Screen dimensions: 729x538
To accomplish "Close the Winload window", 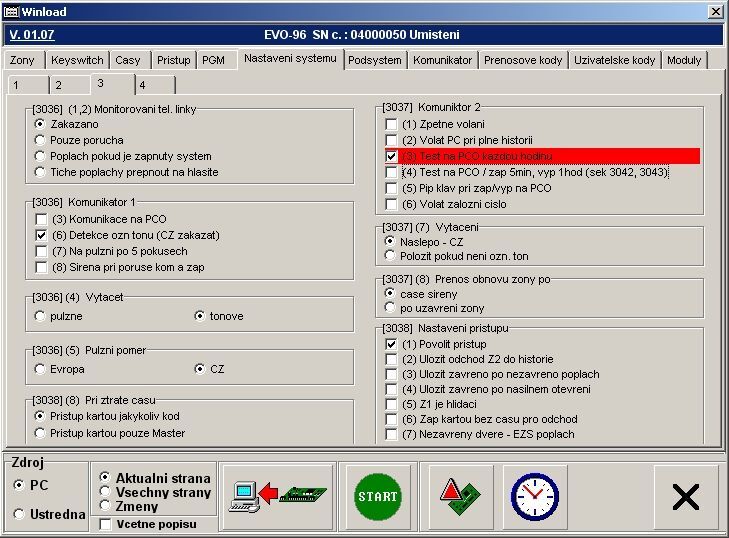I will (714, 12).
